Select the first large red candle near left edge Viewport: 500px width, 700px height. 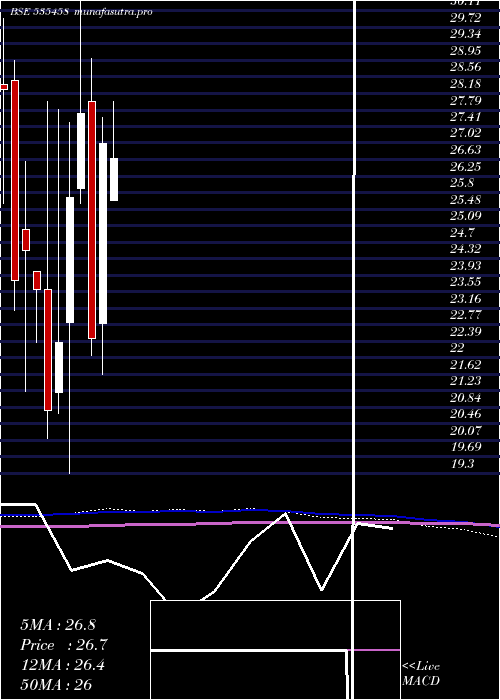[x=15, y=180]
